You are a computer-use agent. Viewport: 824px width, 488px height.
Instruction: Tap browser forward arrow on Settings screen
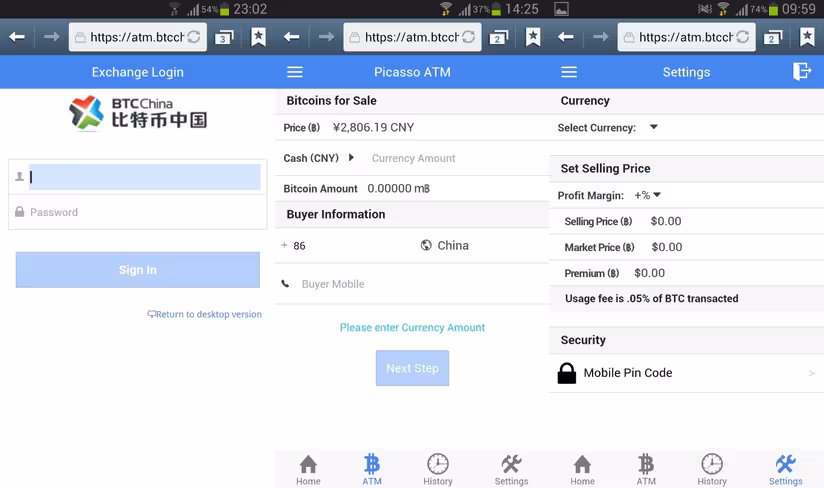600,37
